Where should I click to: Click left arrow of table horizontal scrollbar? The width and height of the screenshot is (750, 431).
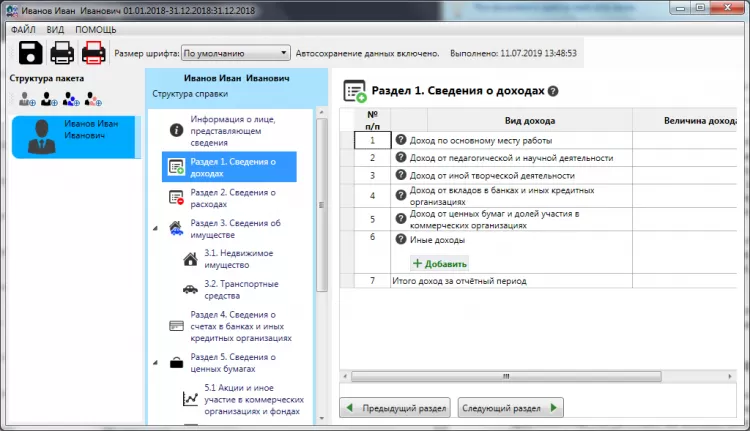(x=345, y=376)
